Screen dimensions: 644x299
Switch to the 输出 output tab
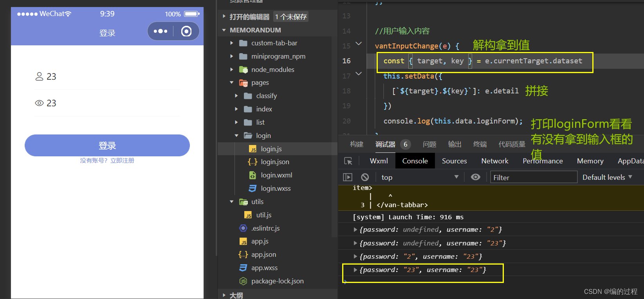[455, 144]
